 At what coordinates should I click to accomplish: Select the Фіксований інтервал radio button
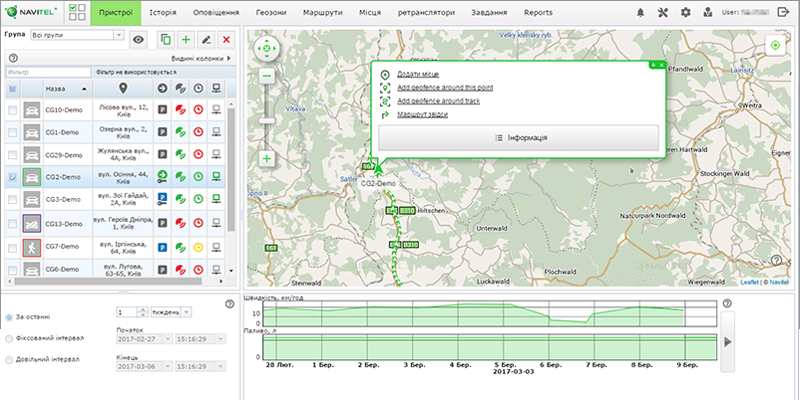[x=10, y=338]
